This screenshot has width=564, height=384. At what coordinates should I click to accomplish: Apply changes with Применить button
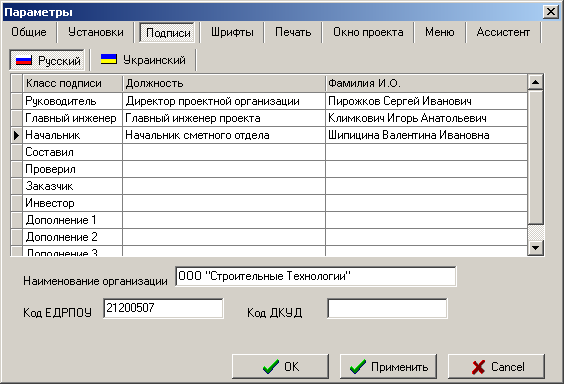pos(388,366)
